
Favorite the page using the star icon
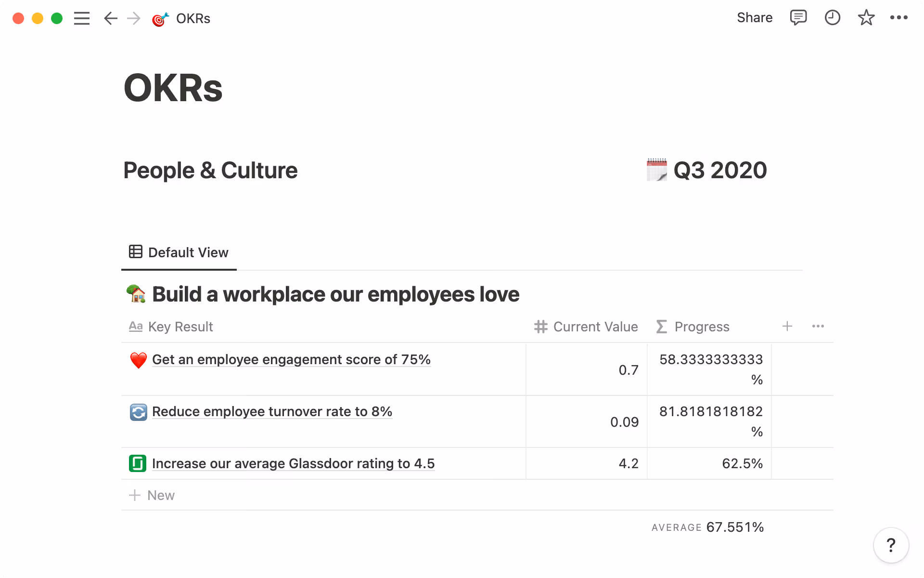(x=866, y=18)
